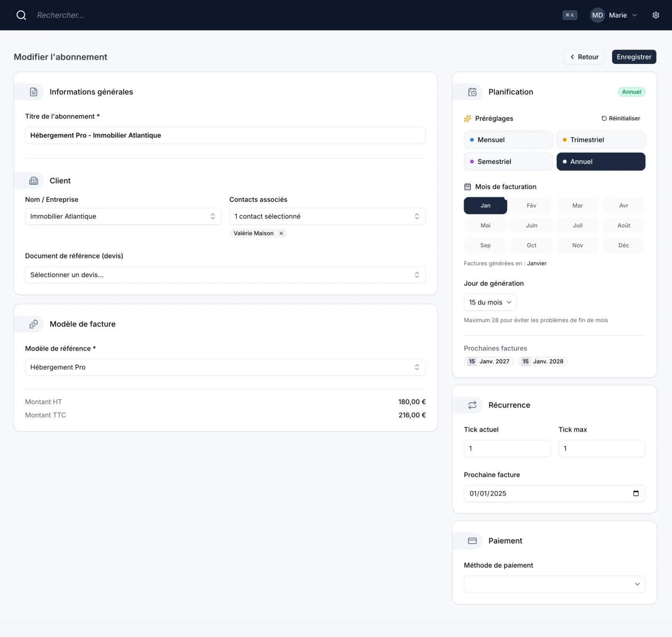Click the Modèle de facture copy icon
The height and width of the screenshot is (637, 672).
[x=34, y=324]
